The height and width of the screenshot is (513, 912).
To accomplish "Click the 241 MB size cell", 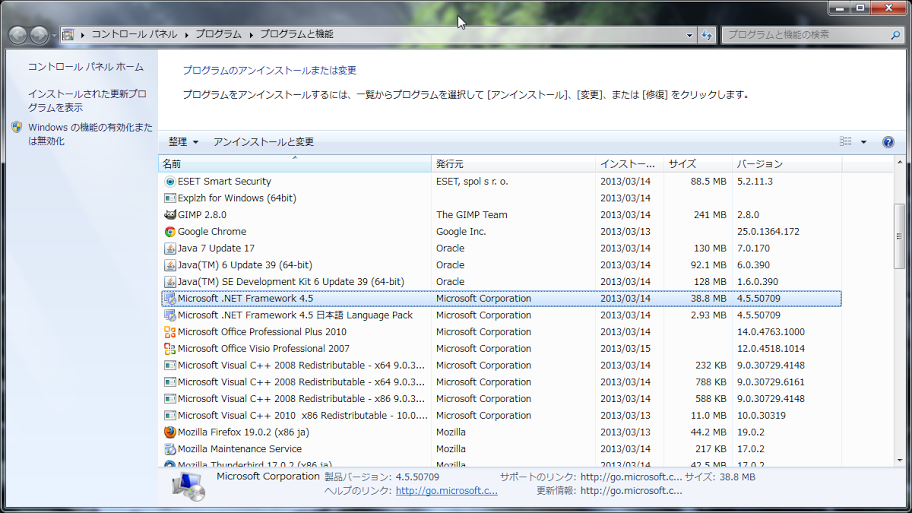I will [x=710, y=215].
